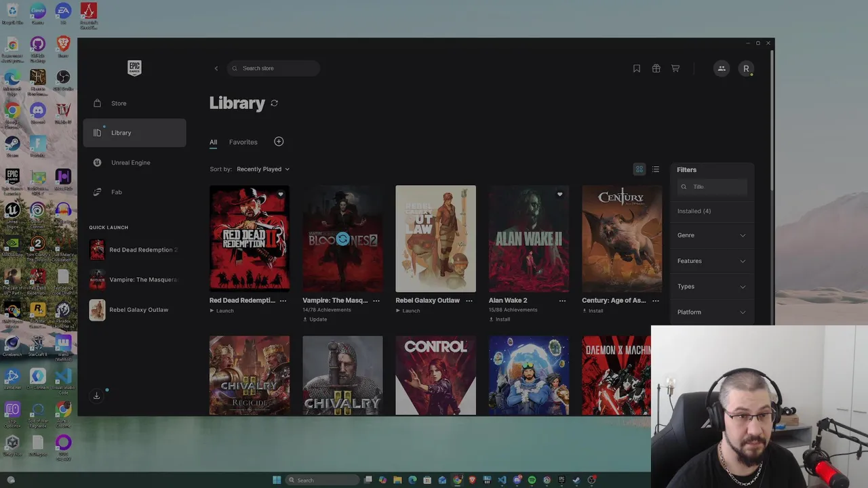
Task: Open Audacity desktop shortcut
Action: 63,212
